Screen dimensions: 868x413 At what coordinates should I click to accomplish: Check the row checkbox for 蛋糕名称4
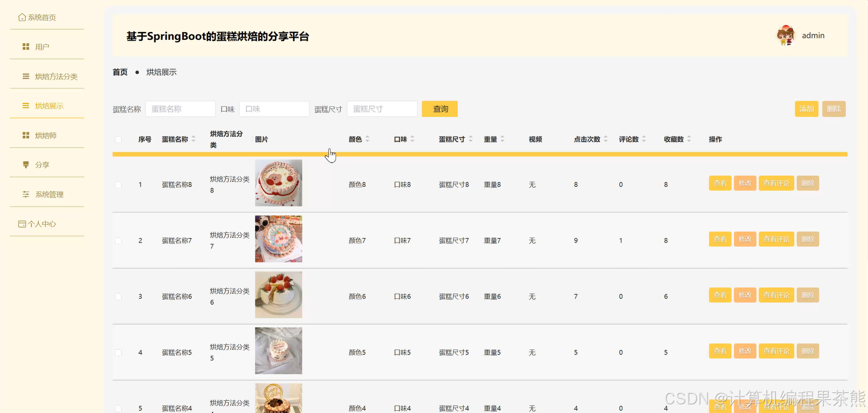point(118,408)
